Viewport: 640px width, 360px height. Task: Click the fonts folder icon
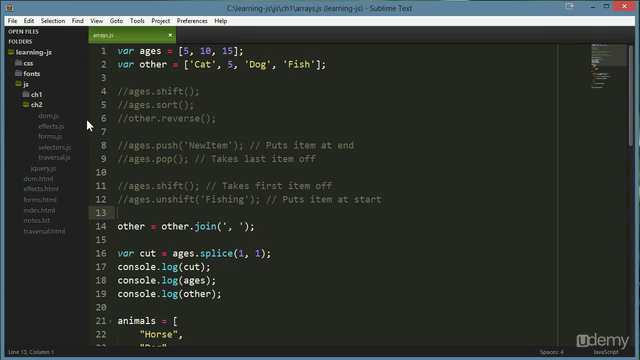(x=18, y=73)
